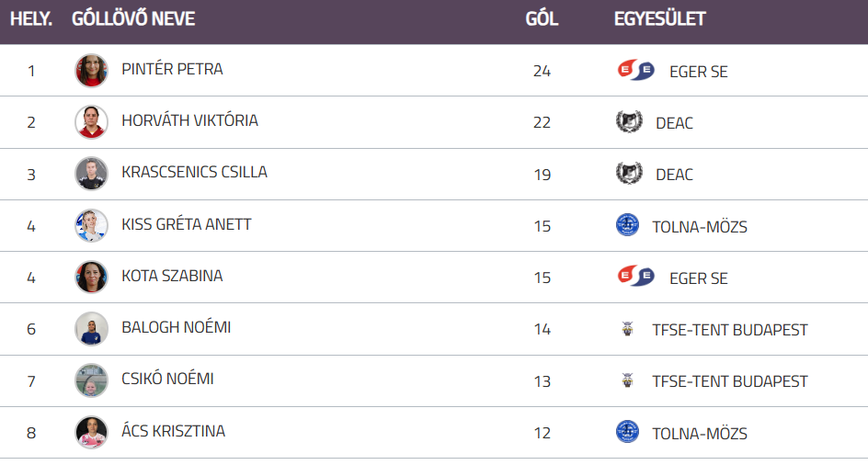868x465 pixels.
Task: Open Kiss Gréta Anett's player avatar
Action: point(91,225)
